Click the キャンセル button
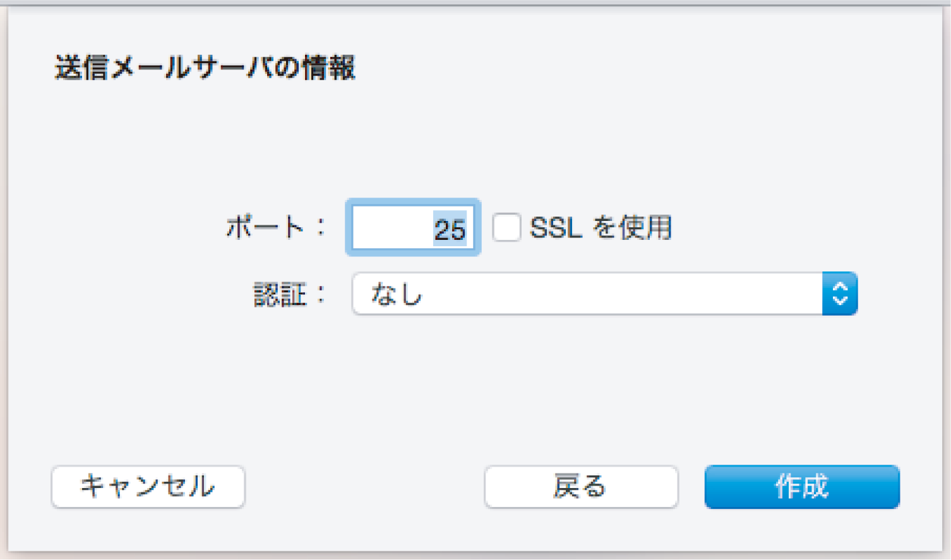 [148, 487]
